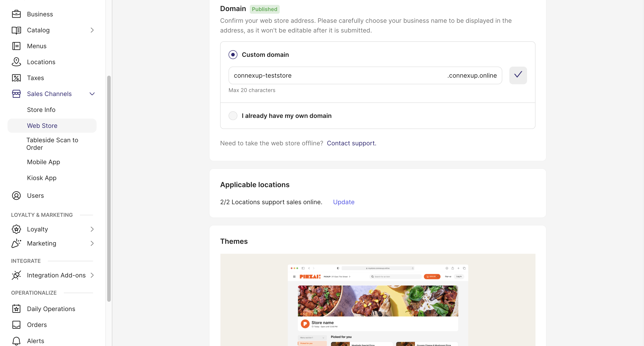The width and height of the screenshot is (644, 346).
Task: Click the Business briefcase icon
Action: pyautogui.click(x=16, y=14)
